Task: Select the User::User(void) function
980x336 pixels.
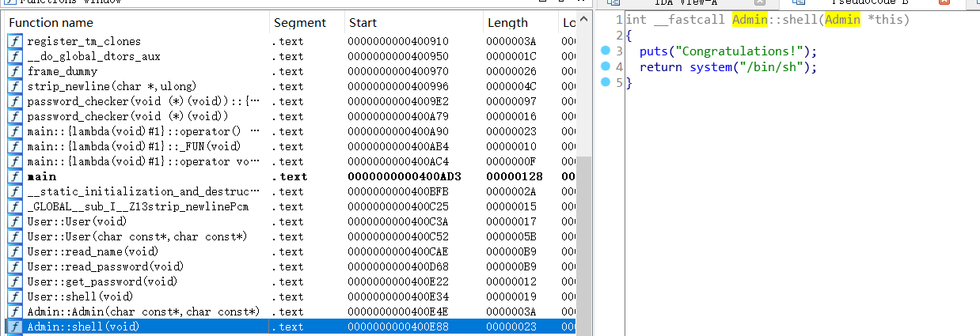Action: [76, 221]
